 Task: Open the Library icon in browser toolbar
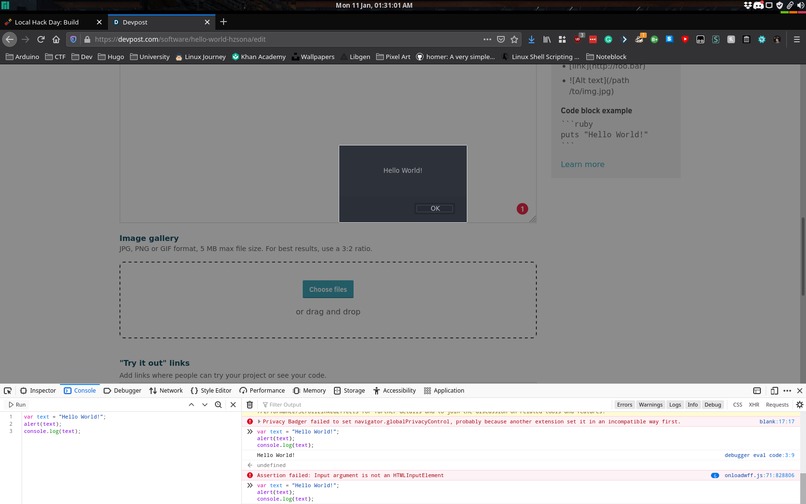point(547,39)
